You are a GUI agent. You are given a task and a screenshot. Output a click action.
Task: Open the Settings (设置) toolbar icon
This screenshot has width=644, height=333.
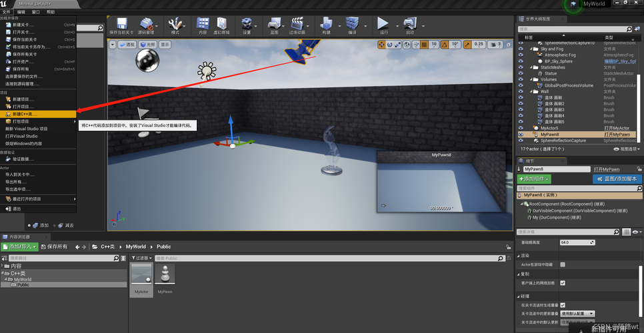247,23
